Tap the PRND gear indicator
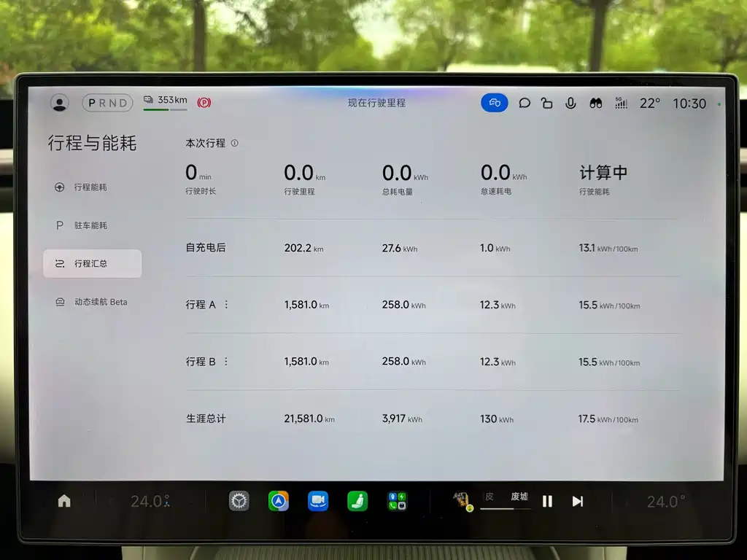This screenshot has width=747, height=560. click(x=108, y=103)
